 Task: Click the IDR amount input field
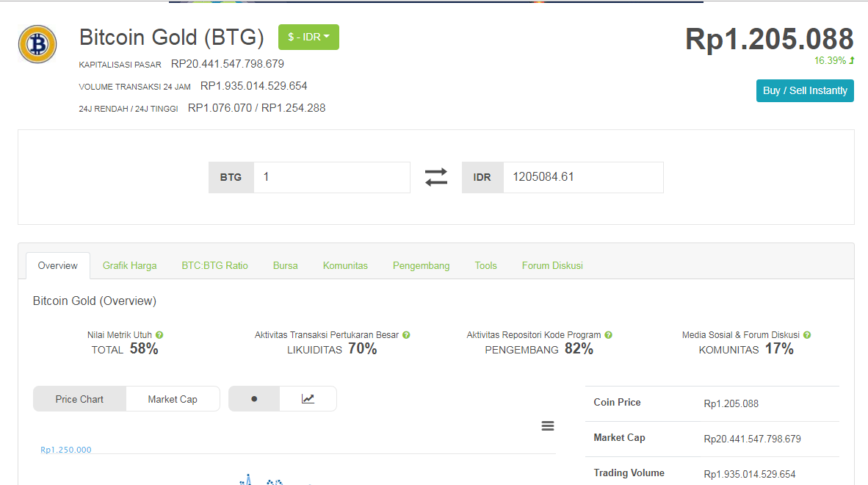click(x=583, y=177)
